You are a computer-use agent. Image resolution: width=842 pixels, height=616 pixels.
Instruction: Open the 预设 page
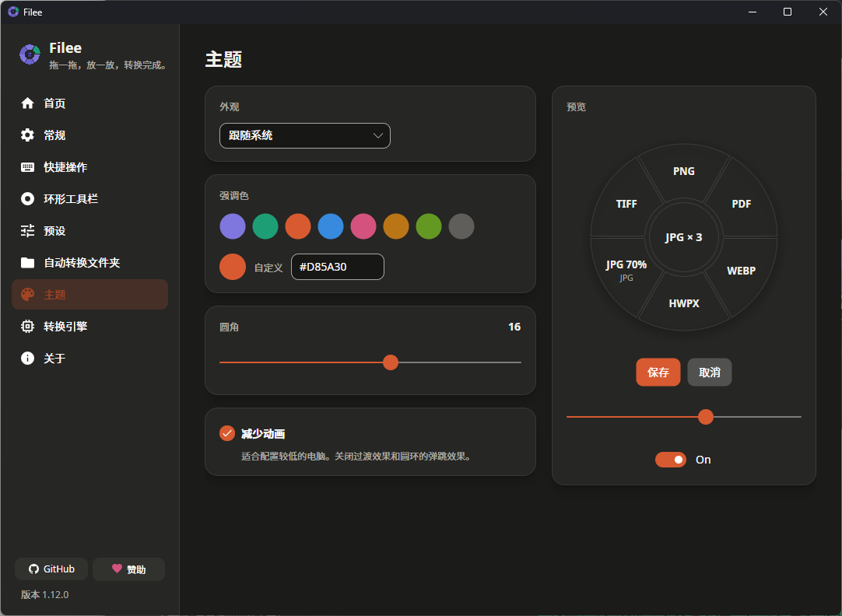pyautogui.click(x=89, y=231)
